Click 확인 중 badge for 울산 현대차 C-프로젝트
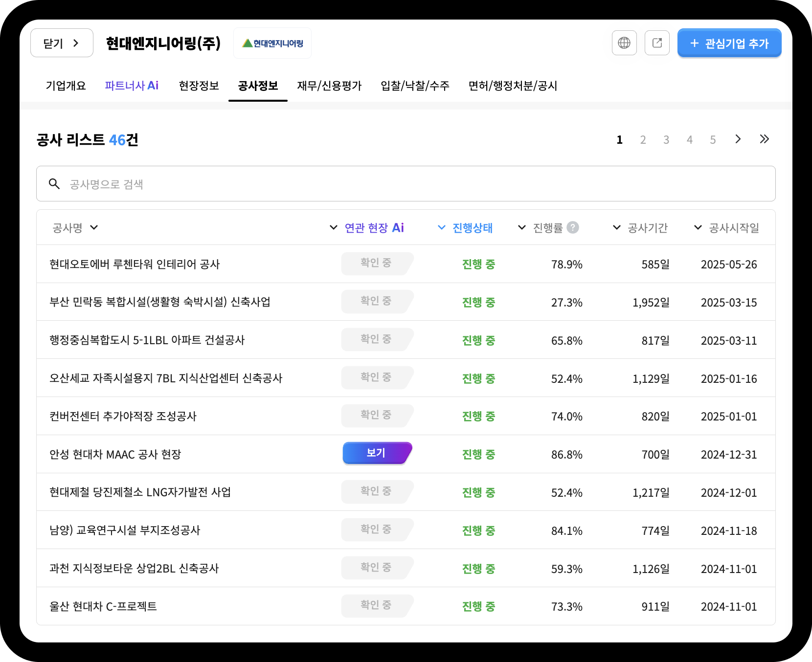 pyautogui.click(x=377, y=605)
